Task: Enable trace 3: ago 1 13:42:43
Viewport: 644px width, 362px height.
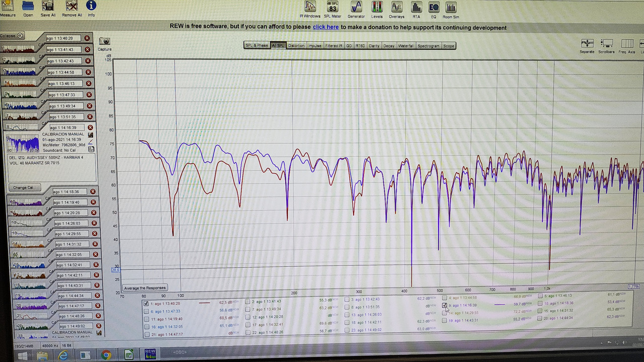Action: coord(347,300)
